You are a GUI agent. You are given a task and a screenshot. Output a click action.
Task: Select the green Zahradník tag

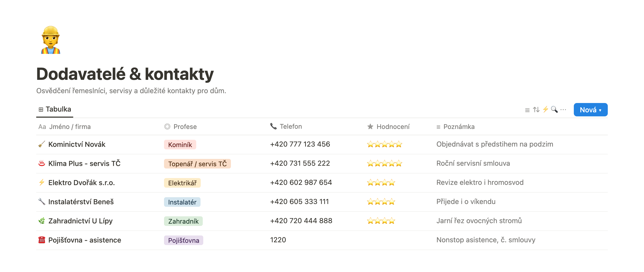click(183, 221)
